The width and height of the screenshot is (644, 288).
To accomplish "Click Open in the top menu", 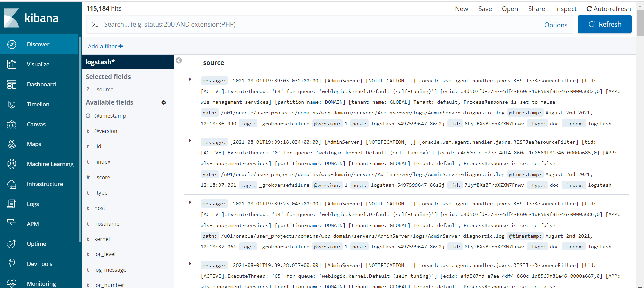I will 510,9.
